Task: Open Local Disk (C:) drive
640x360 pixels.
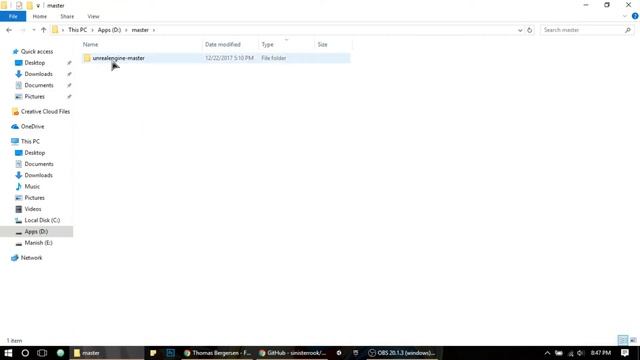Action: click(x=42, y=220)
